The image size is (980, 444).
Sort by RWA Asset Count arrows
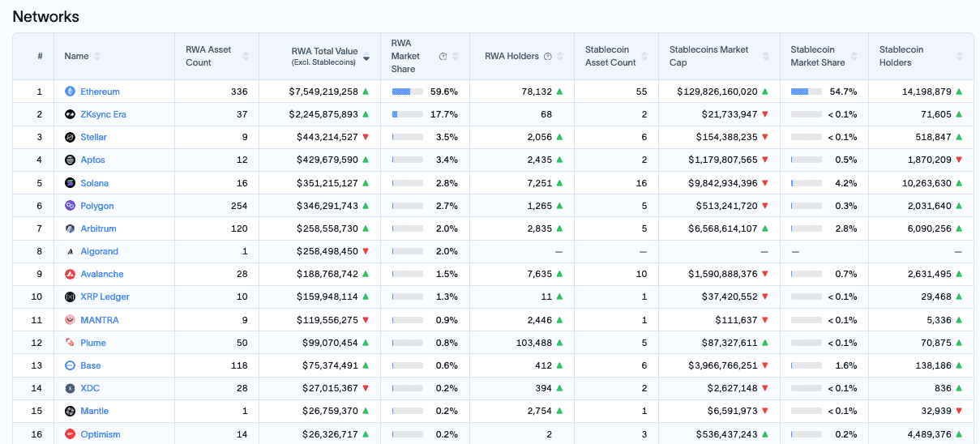pyautogui.click(x=246, y=56)
